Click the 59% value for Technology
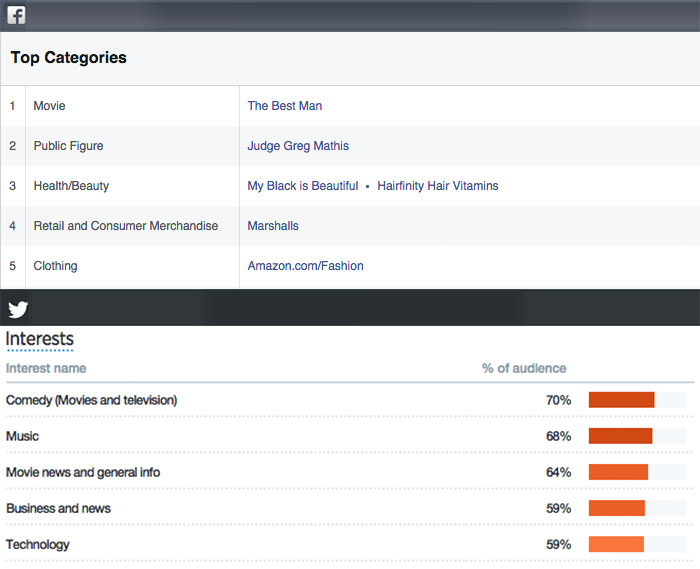 (x=558, y=544)
